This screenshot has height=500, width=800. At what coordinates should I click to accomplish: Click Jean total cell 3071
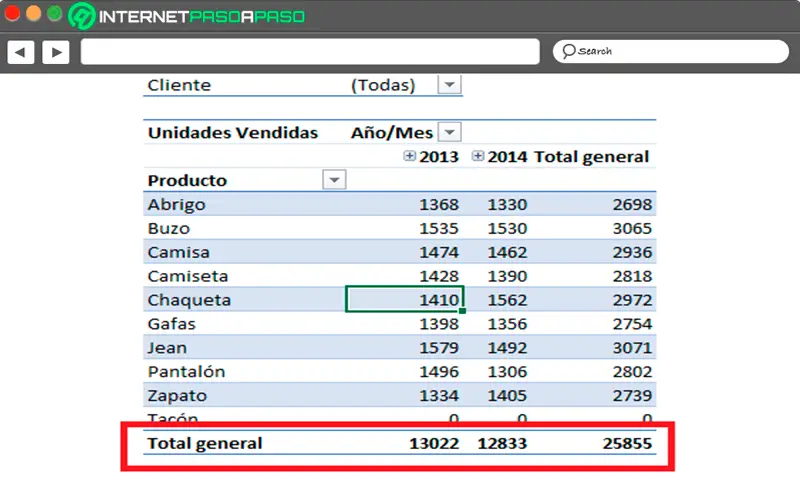point(632,348)
